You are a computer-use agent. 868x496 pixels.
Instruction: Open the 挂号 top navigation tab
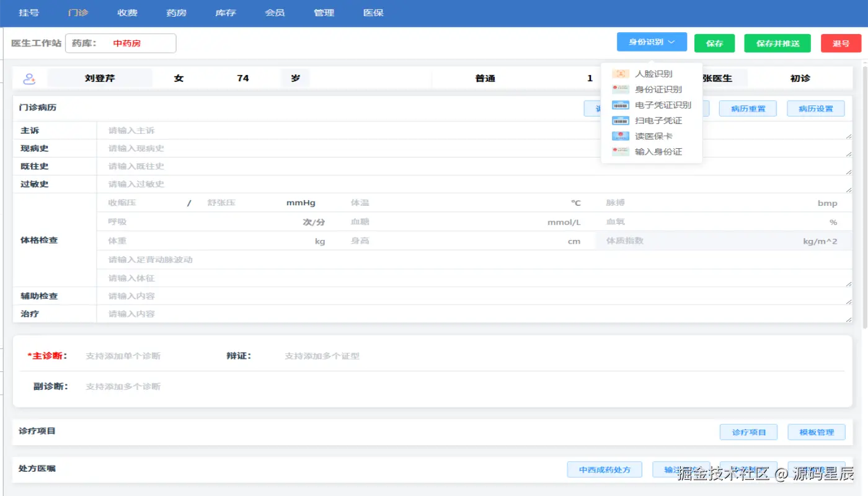pos(29,12)
